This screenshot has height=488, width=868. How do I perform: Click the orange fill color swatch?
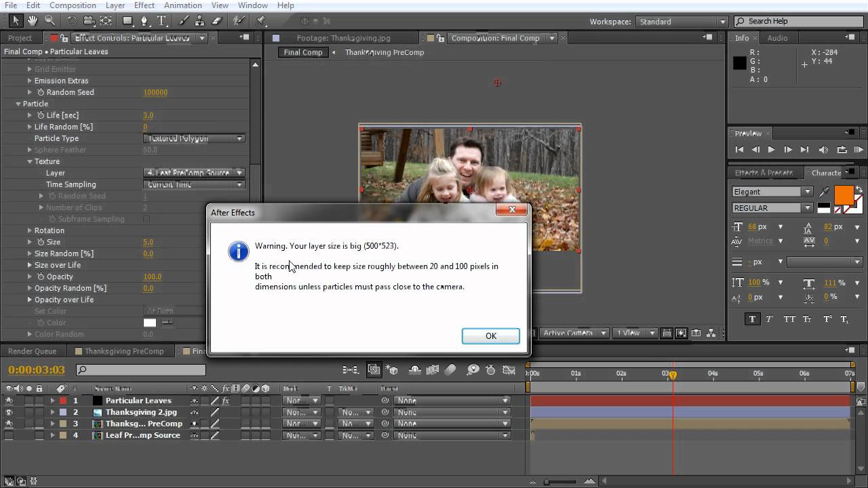[844, 195]
